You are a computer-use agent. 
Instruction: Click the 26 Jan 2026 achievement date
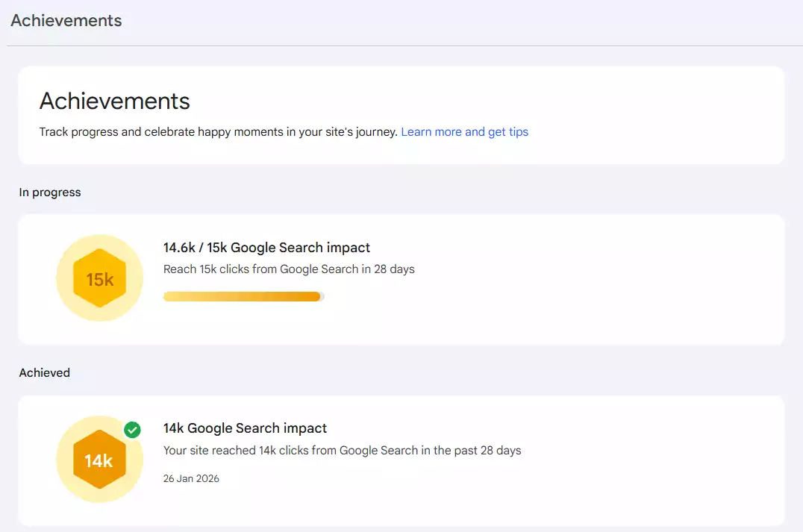[x=191, y=478]
